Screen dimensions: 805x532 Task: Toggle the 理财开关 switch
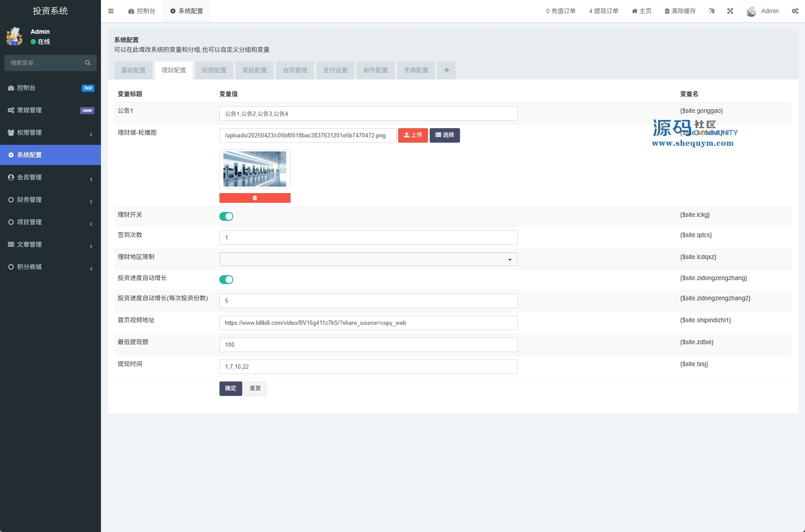[226, 216]
